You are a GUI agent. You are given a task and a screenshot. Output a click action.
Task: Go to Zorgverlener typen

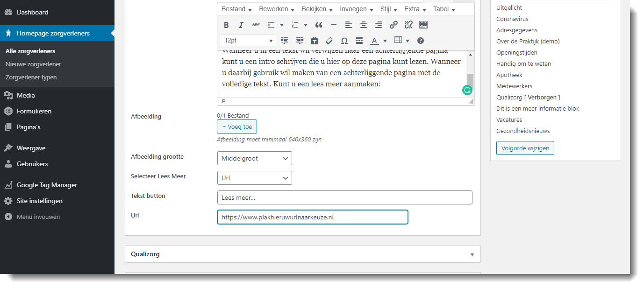pyautogui.click(x=31, y=77)
